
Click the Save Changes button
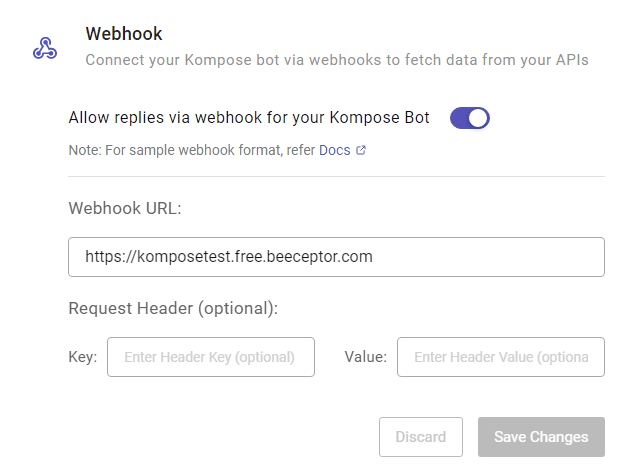coord(541,437)
